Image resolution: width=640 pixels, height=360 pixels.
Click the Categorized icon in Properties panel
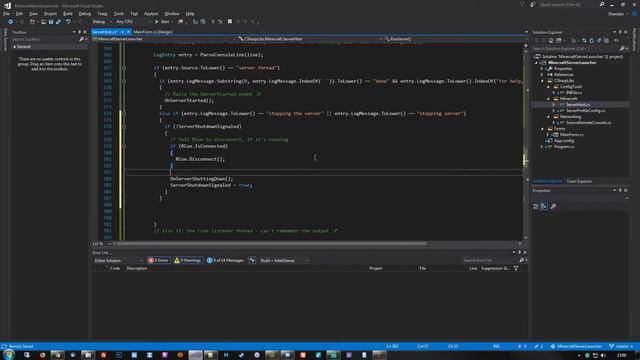536,207
